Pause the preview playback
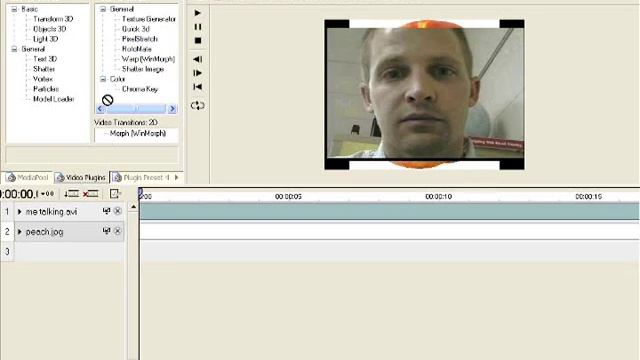The image size is (640, 360). tap(198, 27)
